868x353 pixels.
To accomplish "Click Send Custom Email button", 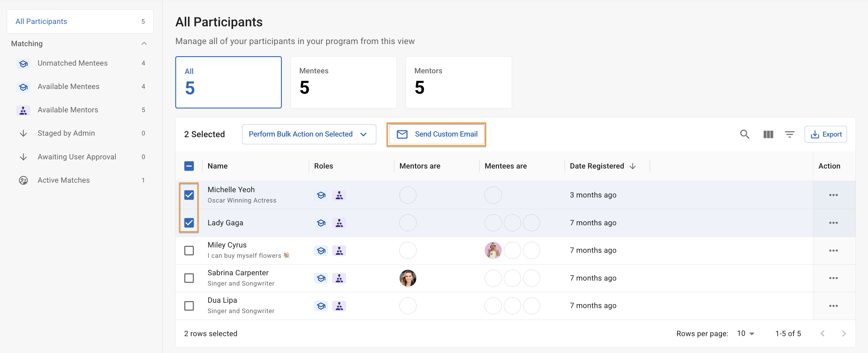I will point(436,134).
